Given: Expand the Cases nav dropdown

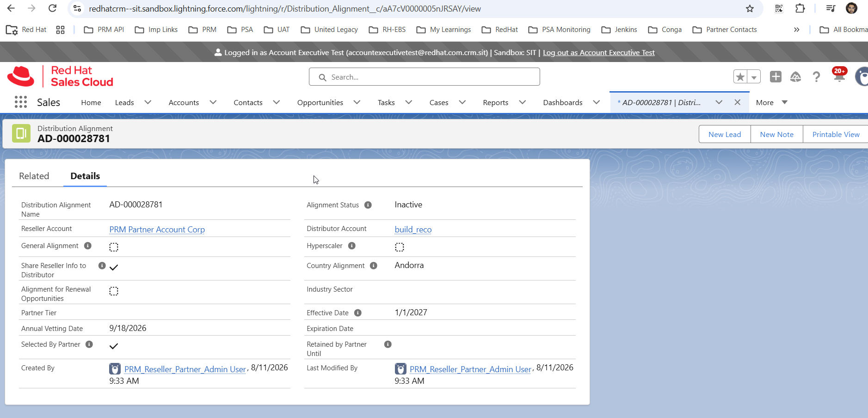Looking at the screenshot, I should click(462, 102).
